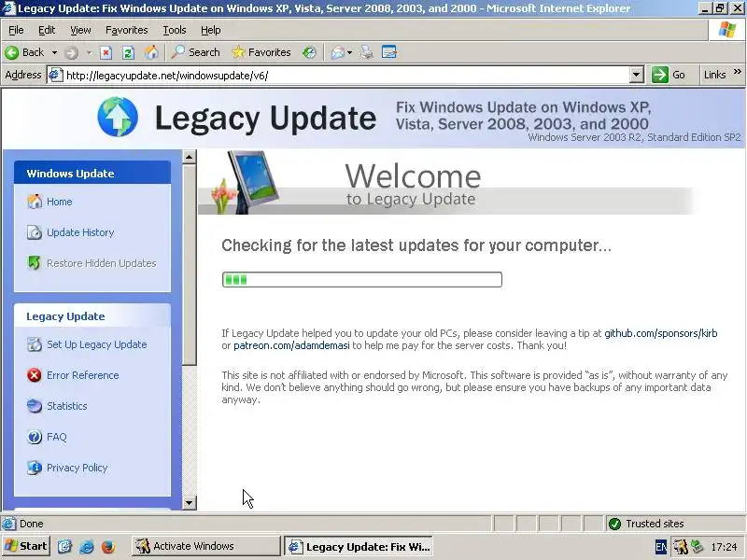Click the Welcome monitor banner image
Screen dimensions: 747x560
(247, 182)
